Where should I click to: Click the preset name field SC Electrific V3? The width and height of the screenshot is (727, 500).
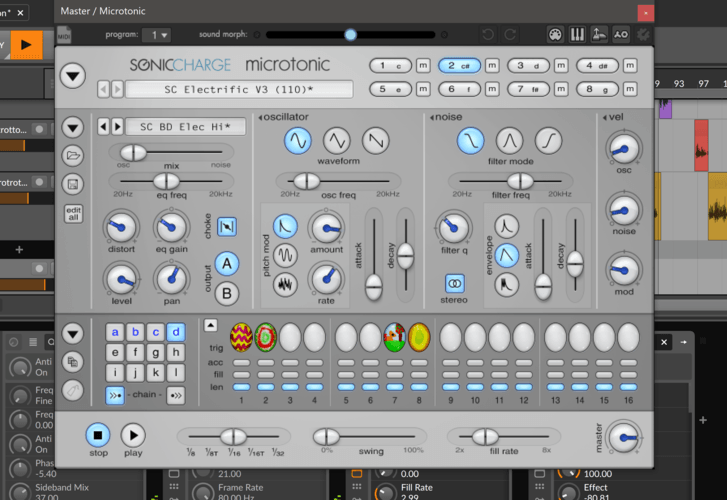pos(239,90)
